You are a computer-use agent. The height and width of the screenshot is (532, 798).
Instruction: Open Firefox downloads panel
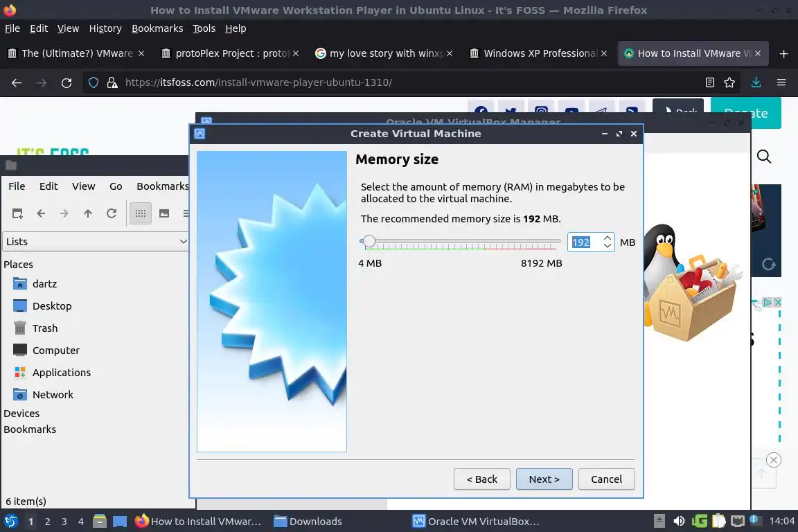(756, 82)
